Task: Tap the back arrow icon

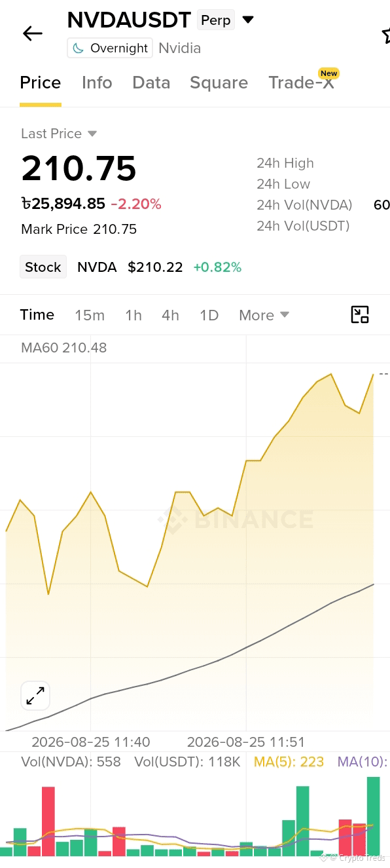Action: coord(32,34)
